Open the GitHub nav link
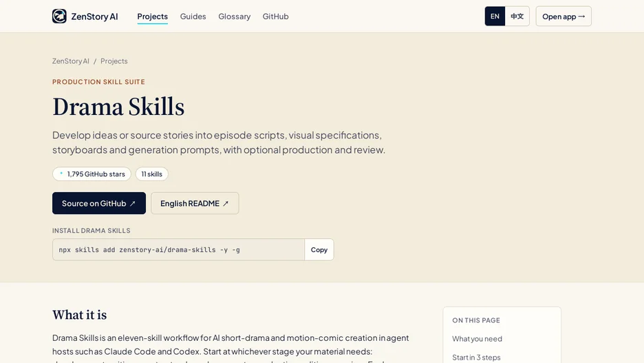 pos(276,17)
